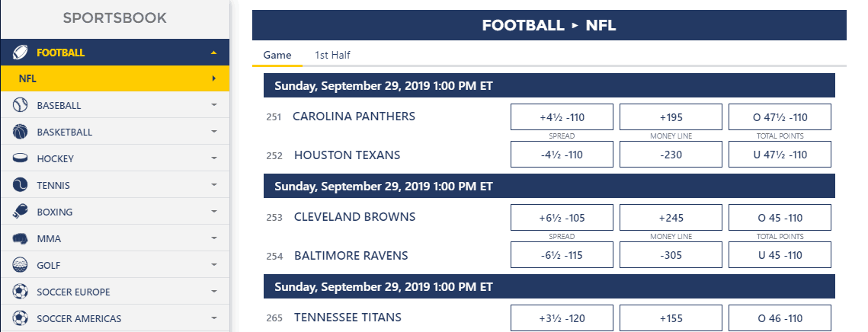Click the tennis ball icon
Image resolution: width=868 pixels, height=332 pixels.
pos(20,185)
